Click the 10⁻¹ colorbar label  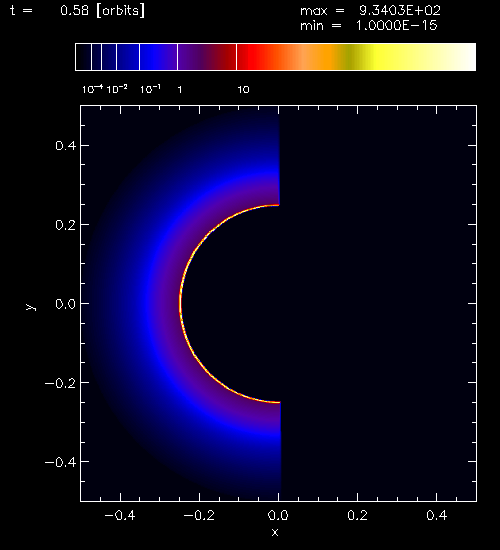pos(151,89)
